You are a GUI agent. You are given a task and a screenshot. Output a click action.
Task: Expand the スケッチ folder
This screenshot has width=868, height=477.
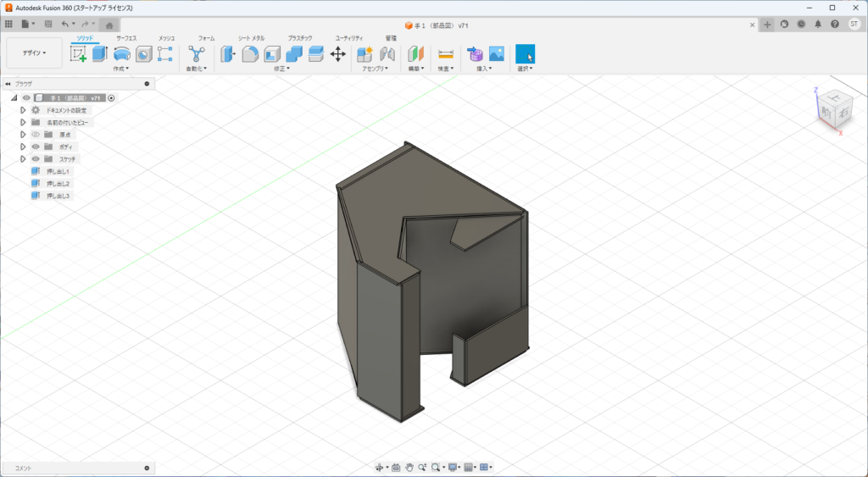pos(23,158)
